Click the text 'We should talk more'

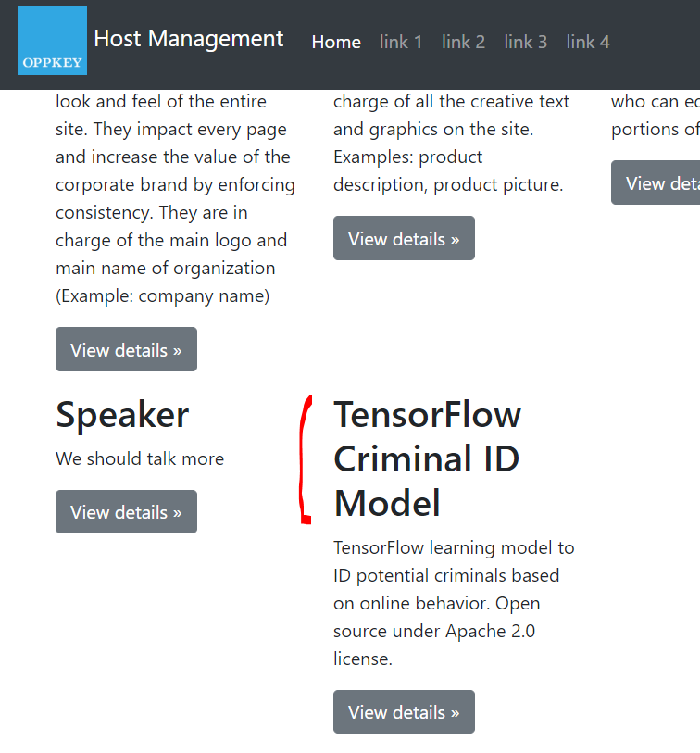(x=140, y=458)
